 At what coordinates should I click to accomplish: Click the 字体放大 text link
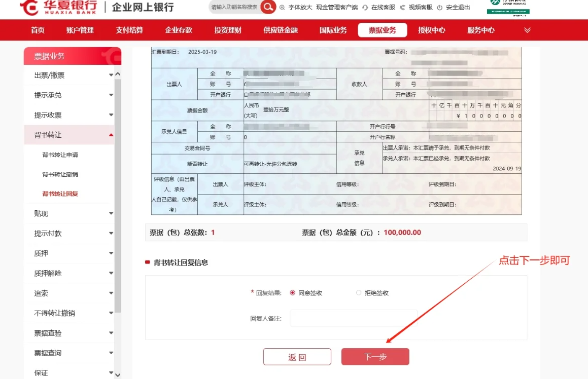coord(300,7)
